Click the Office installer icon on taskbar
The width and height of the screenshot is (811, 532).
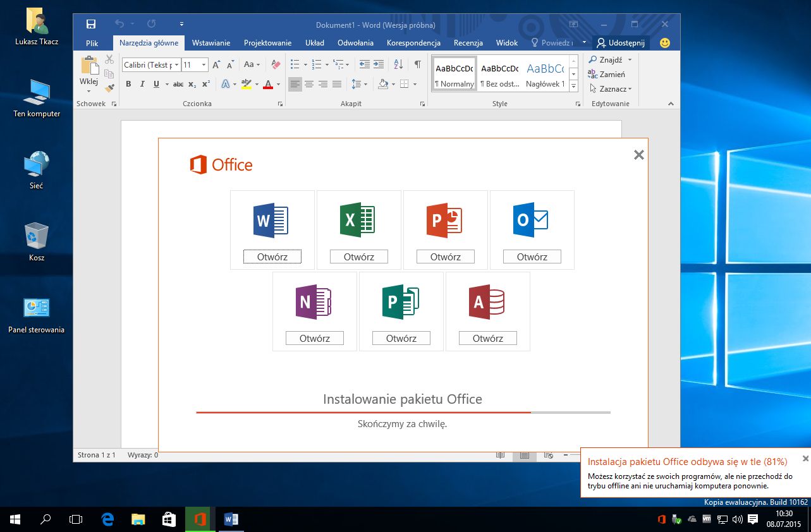tap(200, 519)
